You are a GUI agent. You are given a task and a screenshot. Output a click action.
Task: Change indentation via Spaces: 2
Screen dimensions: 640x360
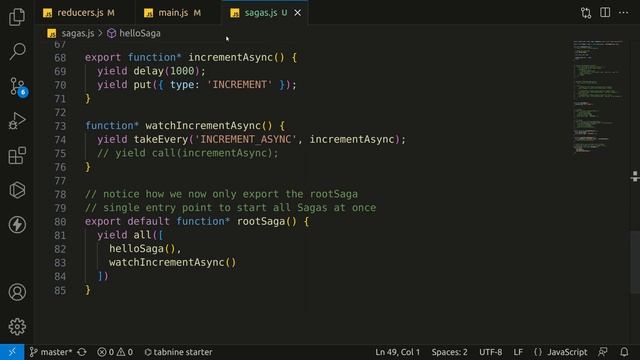coord(449,352)
